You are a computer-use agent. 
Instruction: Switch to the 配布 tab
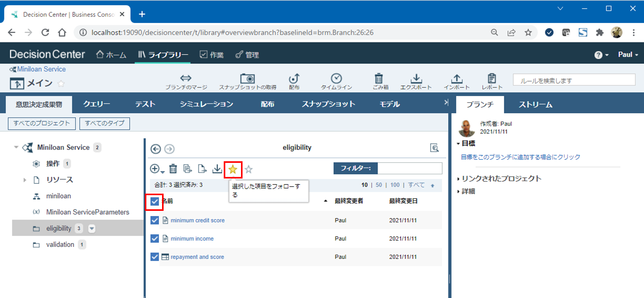(268, 104)
